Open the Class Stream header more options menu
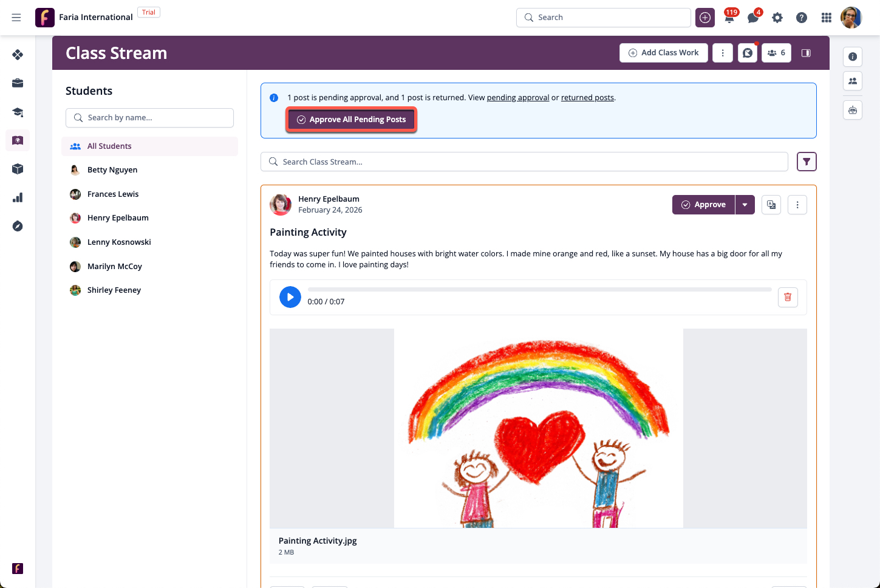Screen dimensions: 880x588 tap(723, 53)
